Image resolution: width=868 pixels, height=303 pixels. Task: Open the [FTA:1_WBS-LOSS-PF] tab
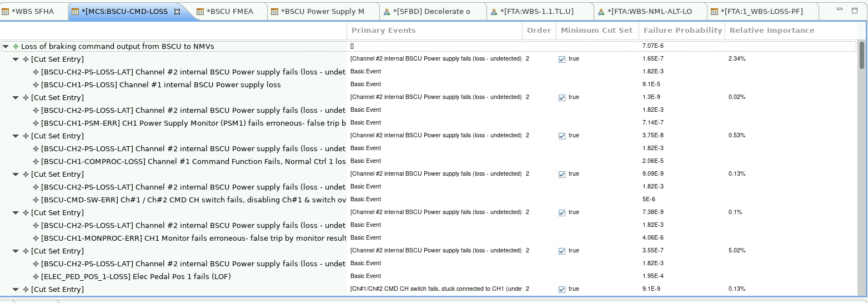click(762, 12)
